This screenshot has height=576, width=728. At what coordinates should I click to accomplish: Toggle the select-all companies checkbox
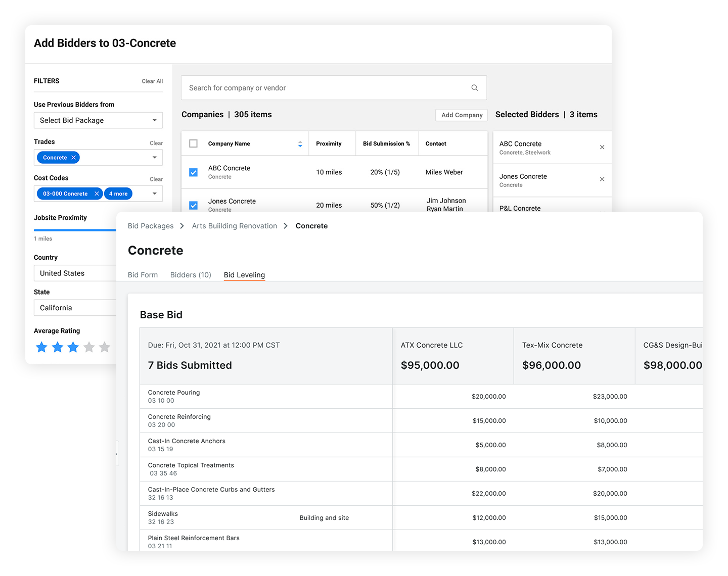coord(193,143)
